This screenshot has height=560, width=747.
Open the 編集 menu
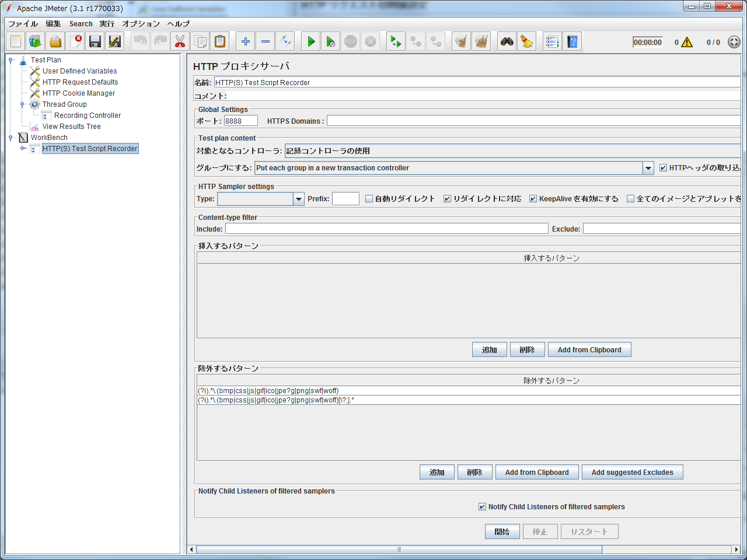coord(53,24)
